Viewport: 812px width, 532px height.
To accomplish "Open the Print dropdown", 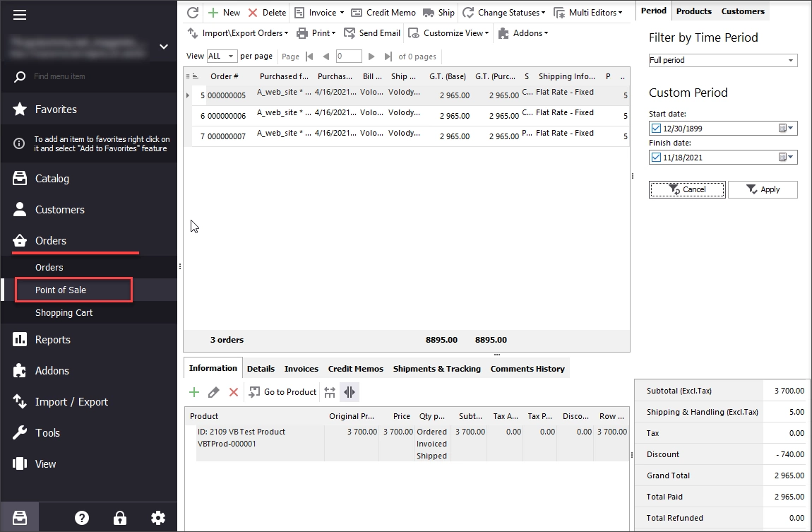I will point(316,33).
